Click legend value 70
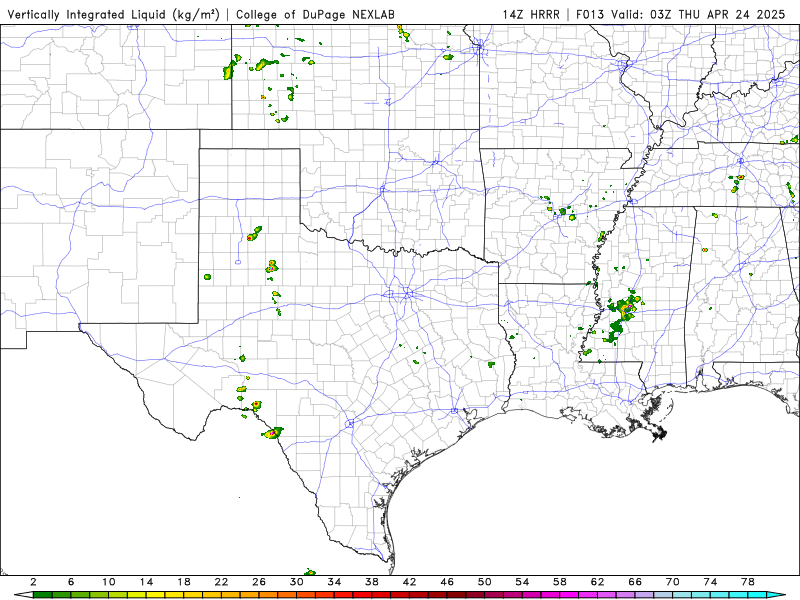The width and height of the screenshot is (800, 600). coord(672,582)
